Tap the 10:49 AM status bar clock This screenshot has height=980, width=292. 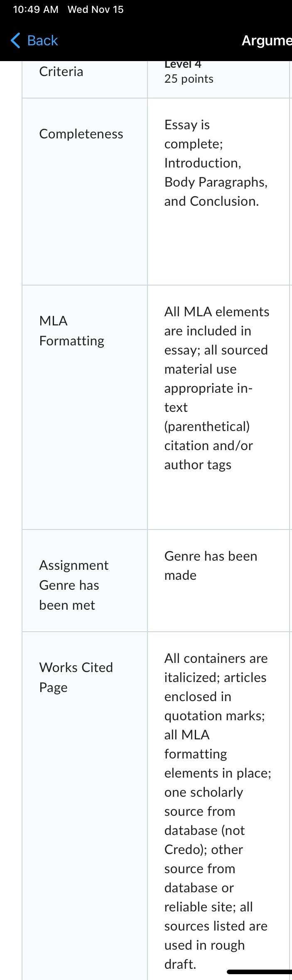36,10
